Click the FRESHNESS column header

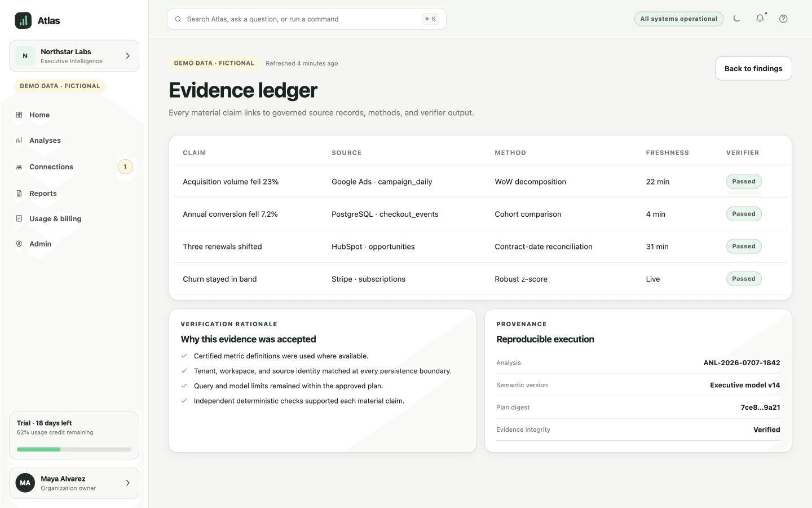668,153
